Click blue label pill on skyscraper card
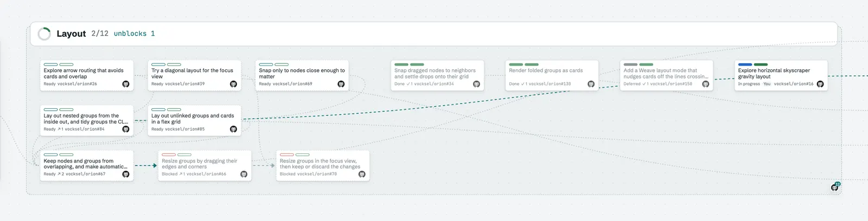The height and width of the screenshot is (221, 868). 745,64
